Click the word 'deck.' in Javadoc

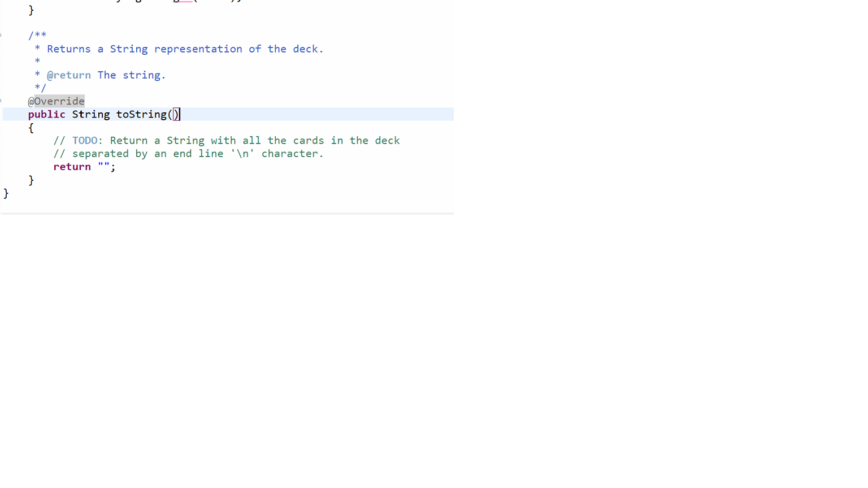309,49
